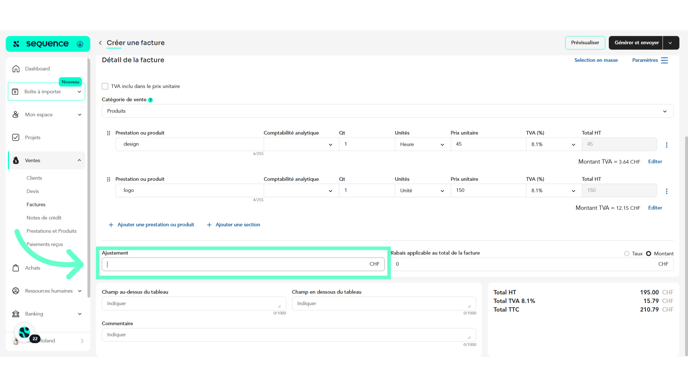Click the Ressources humaines icon
This screenshot has height=387, width=688.
coord(16,291)
